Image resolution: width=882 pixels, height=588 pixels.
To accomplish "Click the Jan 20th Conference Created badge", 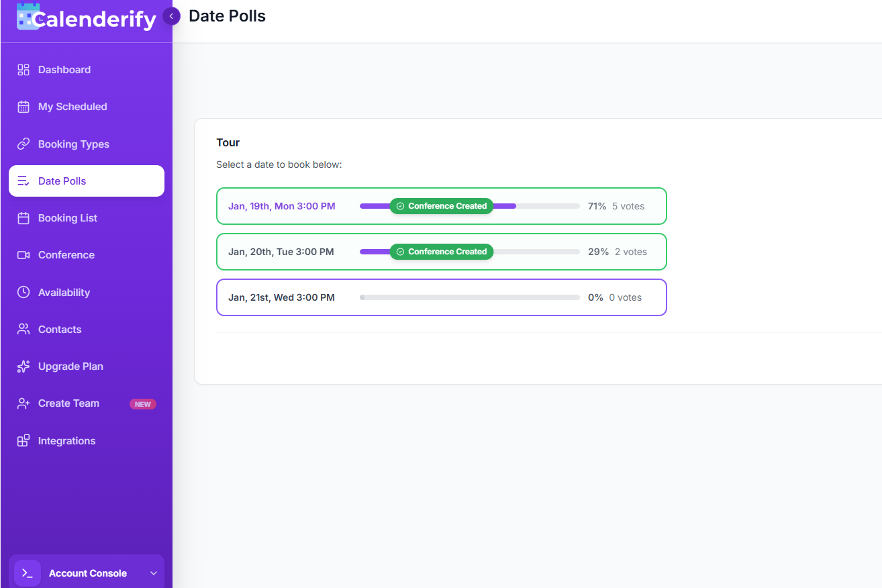I will [442, 251].
